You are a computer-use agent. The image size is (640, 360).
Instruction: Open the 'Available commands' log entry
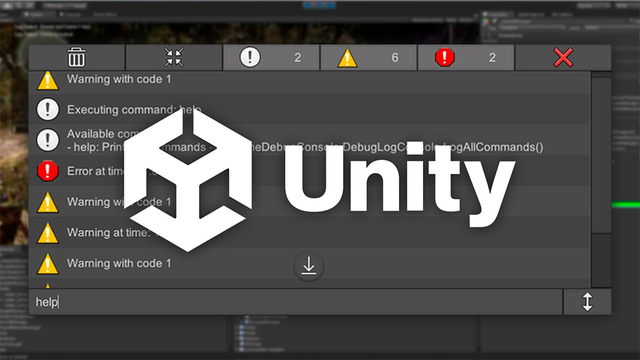coord(309,140)
